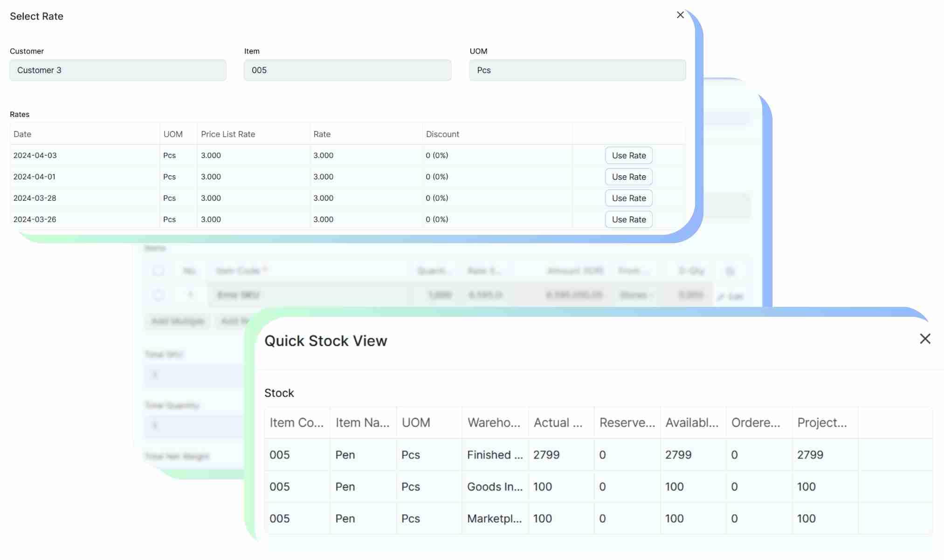Image resolution: width=944 pixels, height=560 pixels.
Task: Close the Select Rate dialog
Action: (680, 15)
